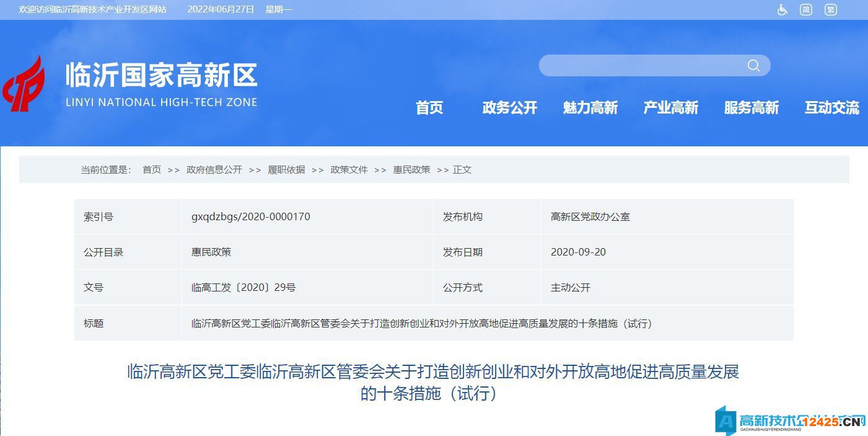
Task: Go to 首页 from the navigation bar
Action: click(x=431, y=107)
